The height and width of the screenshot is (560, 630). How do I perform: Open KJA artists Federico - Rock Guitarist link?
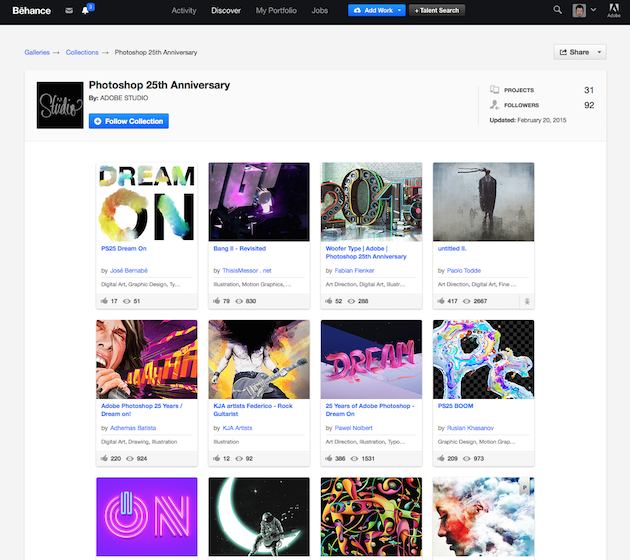tap(253, 410)
